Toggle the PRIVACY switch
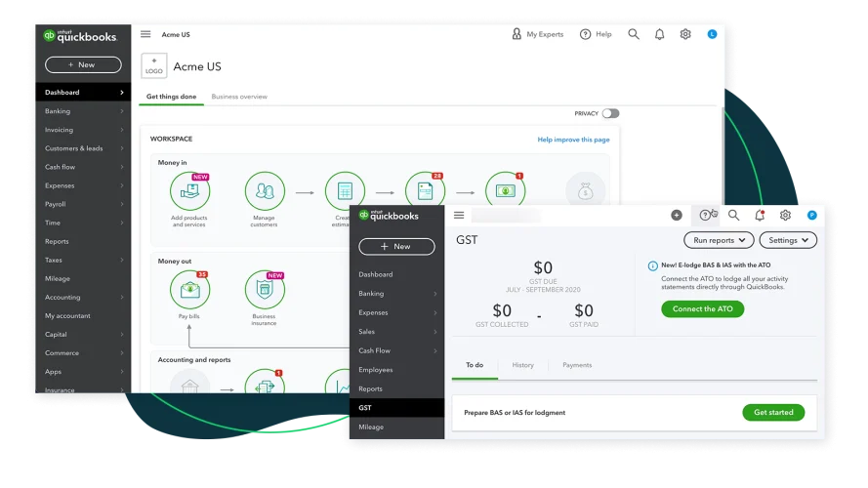The image size is (868, 488). coord(610,113)
